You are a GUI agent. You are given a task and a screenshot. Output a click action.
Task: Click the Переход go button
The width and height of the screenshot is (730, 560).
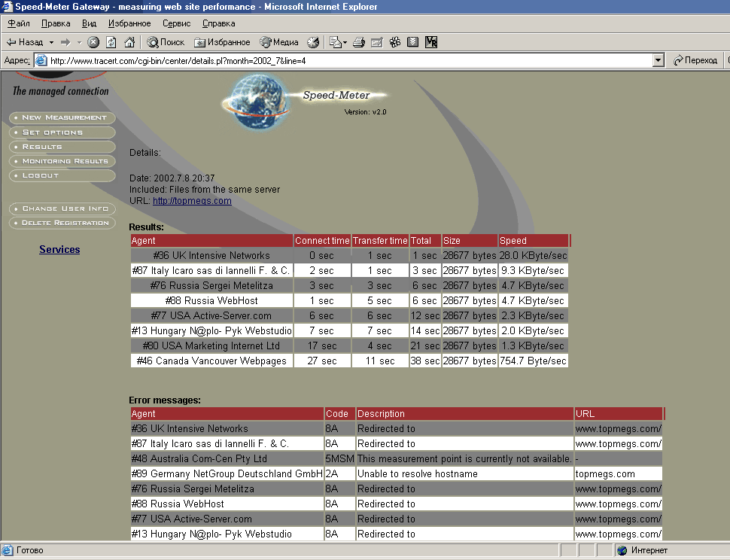695,60
